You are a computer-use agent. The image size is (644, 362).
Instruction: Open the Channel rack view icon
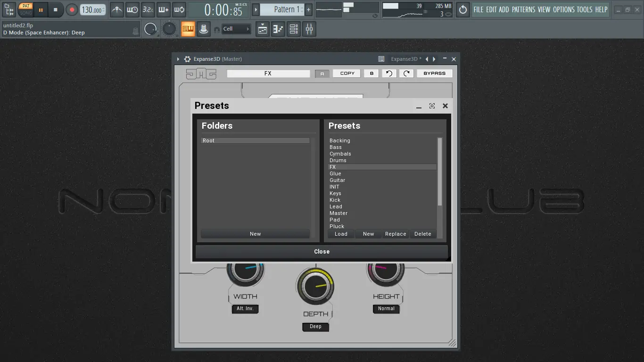coord(294,29)
